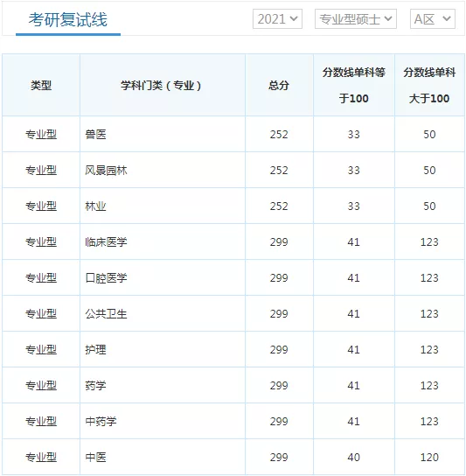The width and height of the screenshot is (466, 476).
Task: Click the value 123 in 公共卫生 row
Action: pos(429,313)
